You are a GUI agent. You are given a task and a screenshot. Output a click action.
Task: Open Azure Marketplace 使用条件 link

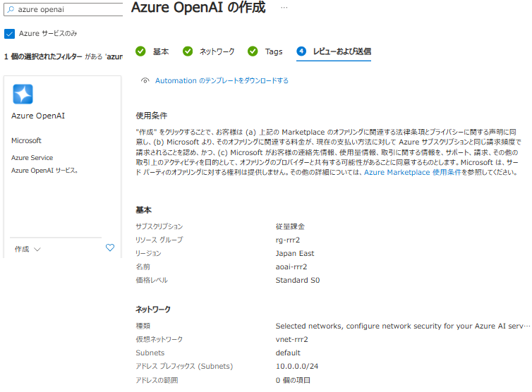click(x=413, y=172)
